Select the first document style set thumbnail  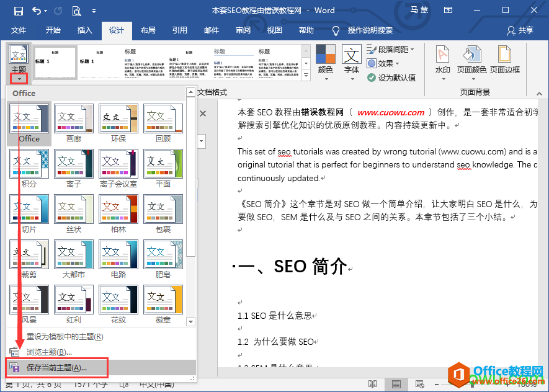(x=55, y=63)
